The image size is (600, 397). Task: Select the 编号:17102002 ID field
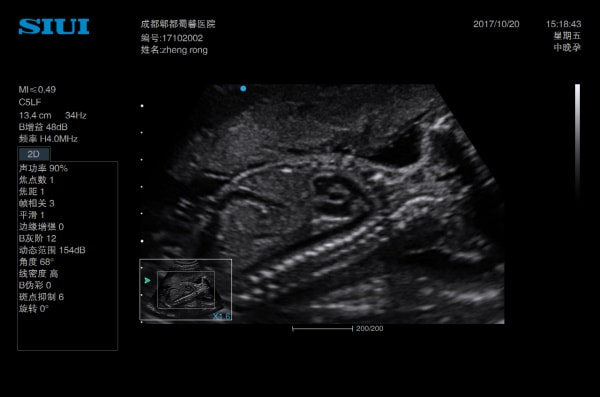coord(172,38)
